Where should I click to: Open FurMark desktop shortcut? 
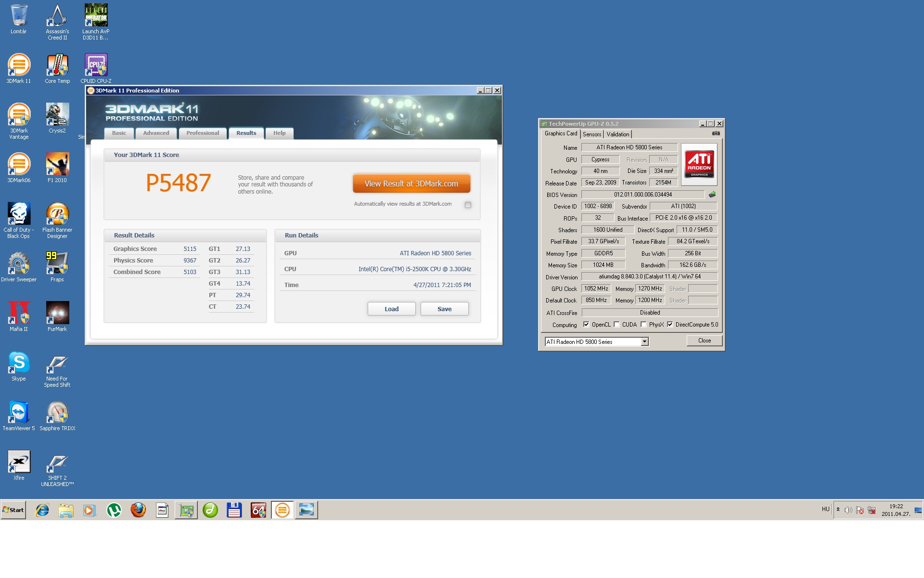coord(57,316)
